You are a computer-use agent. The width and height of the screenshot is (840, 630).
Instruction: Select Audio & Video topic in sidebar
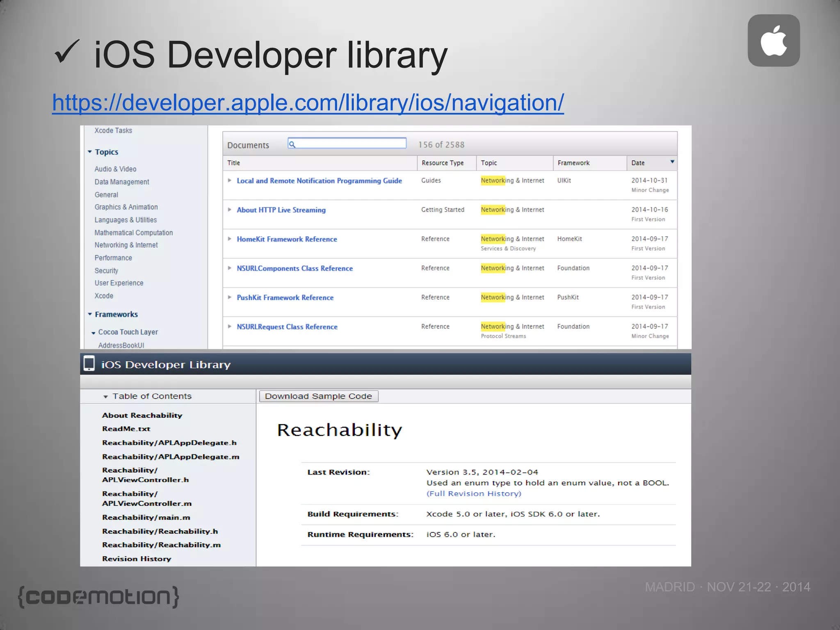[115, 169]
